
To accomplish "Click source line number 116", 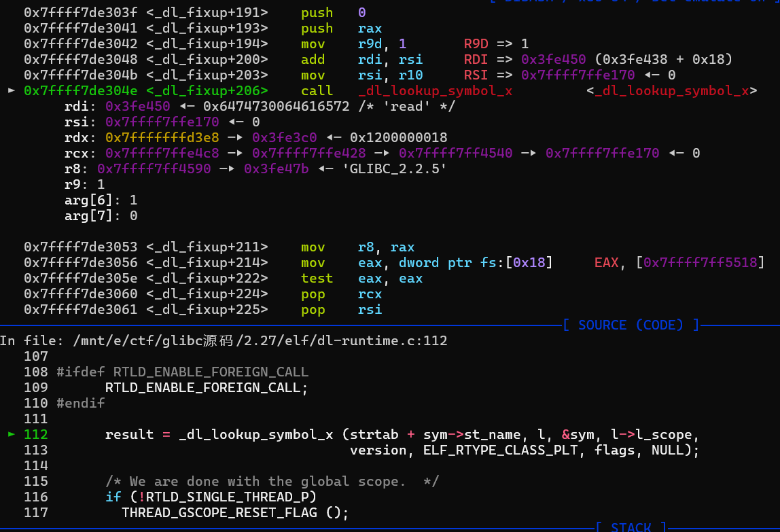I will tap(36, 497).
